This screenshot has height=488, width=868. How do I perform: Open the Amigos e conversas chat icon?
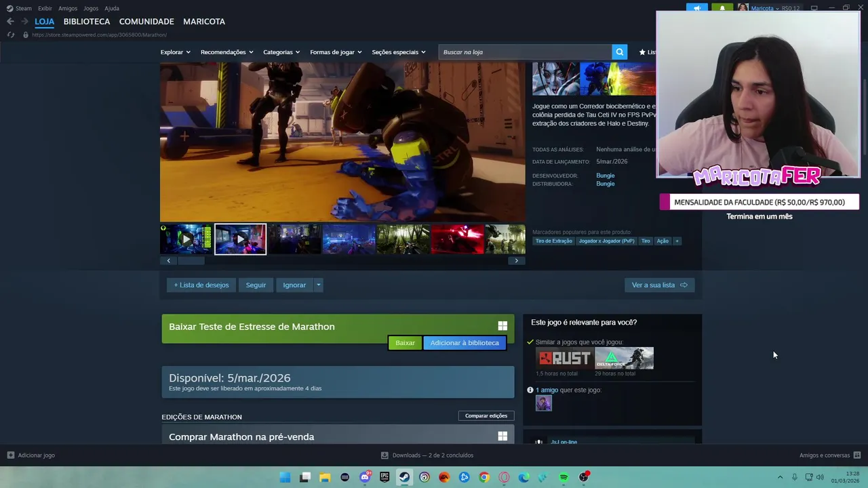pyautogui.click(x=856, y=455)
